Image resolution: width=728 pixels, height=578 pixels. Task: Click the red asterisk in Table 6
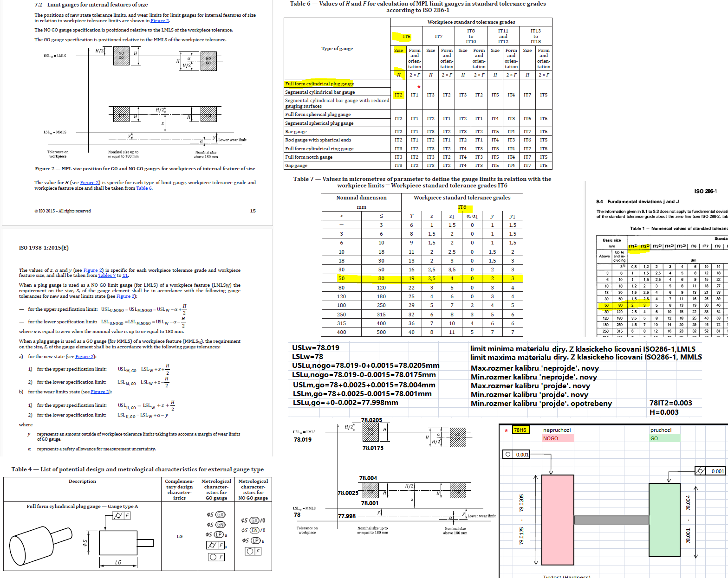point(419,87)
